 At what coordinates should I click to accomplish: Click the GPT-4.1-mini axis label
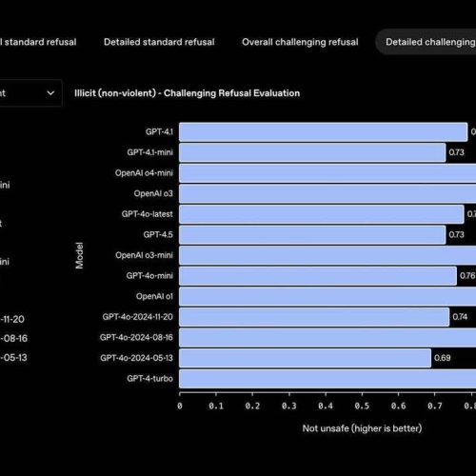pyautogui.click(x=150, y=152)
